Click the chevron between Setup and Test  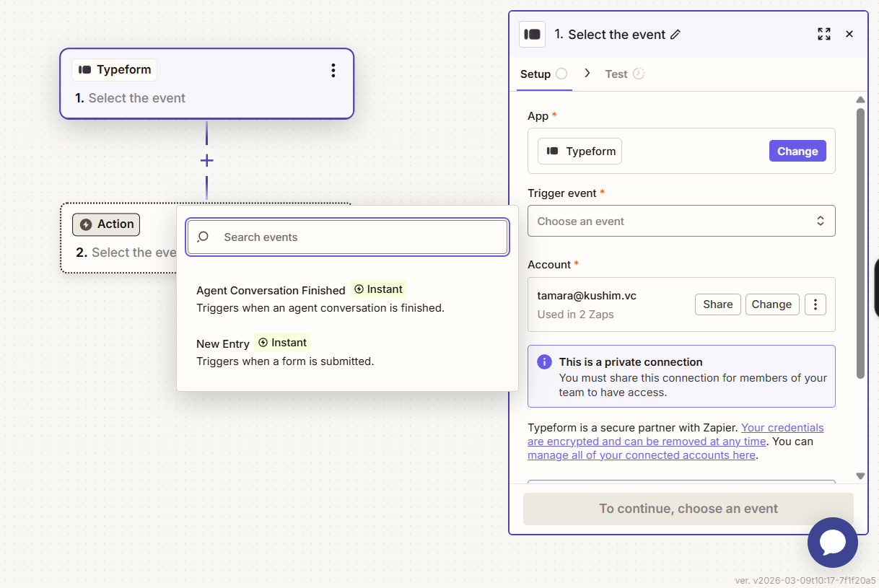587,74
